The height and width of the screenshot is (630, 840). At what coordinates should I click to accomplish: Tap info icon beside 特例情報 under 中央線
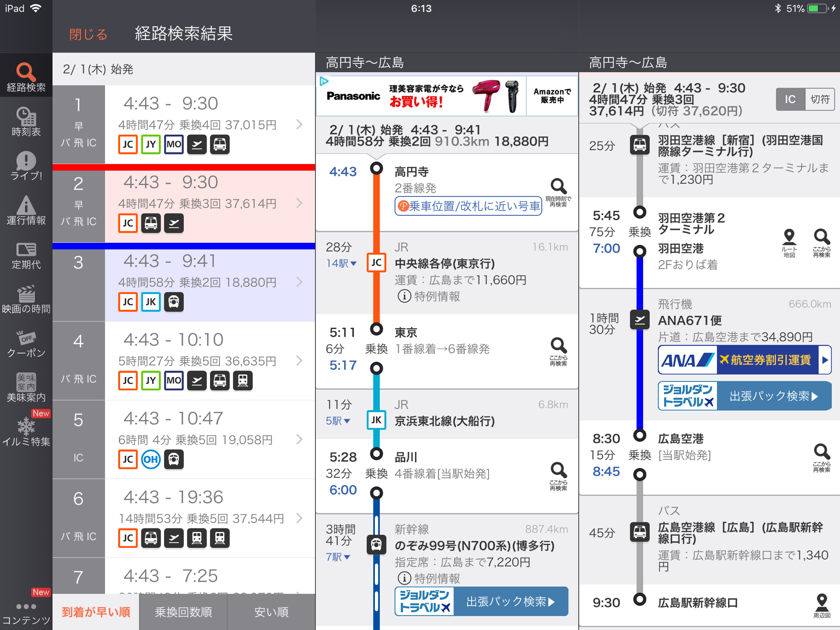[404, 296]
